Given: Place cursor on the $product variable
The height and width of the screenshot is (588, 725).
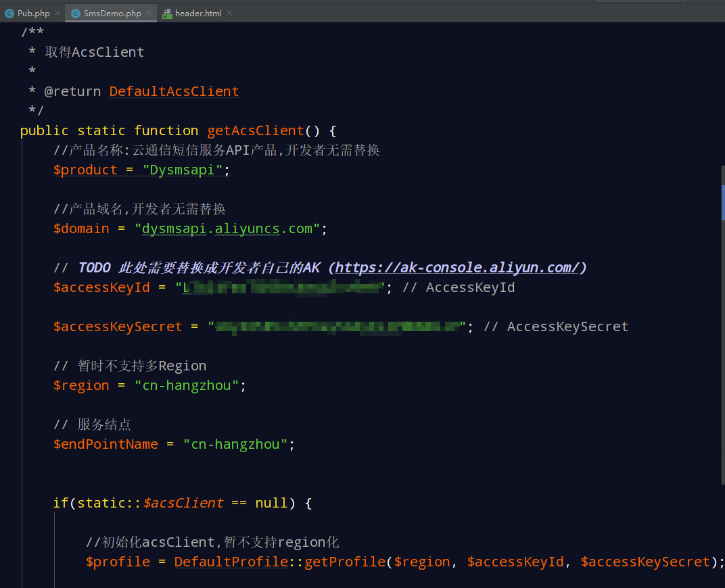Looking at the screenshot, I should [x=85, y=170].
